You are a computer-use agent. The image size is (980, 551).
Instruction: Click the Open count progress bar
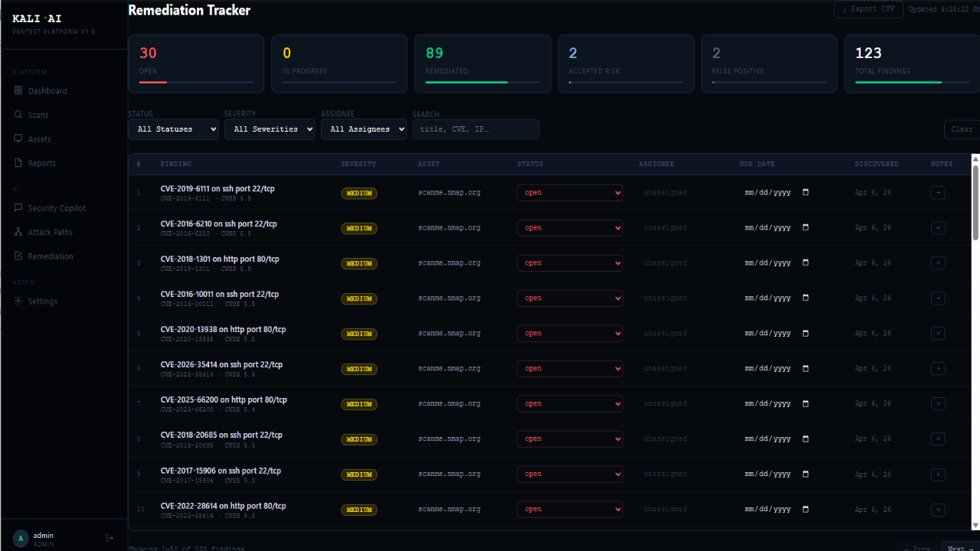[x=196, y=82]
